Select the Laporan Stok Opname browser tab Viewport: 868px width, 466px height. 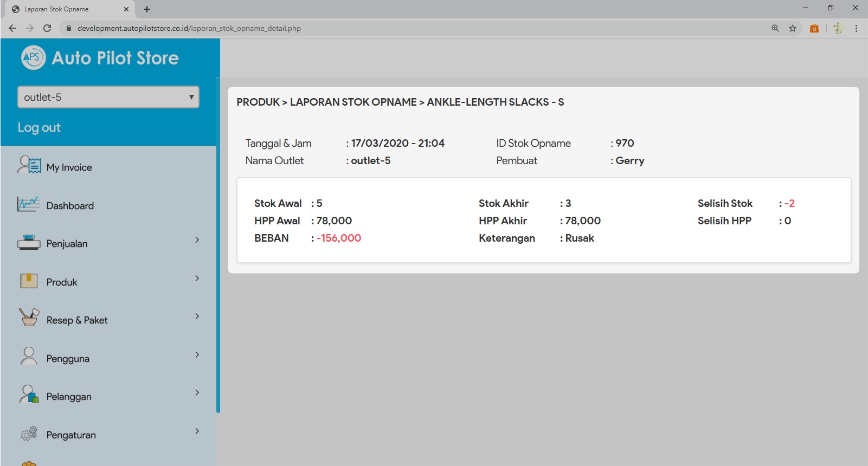pos(65,9)
